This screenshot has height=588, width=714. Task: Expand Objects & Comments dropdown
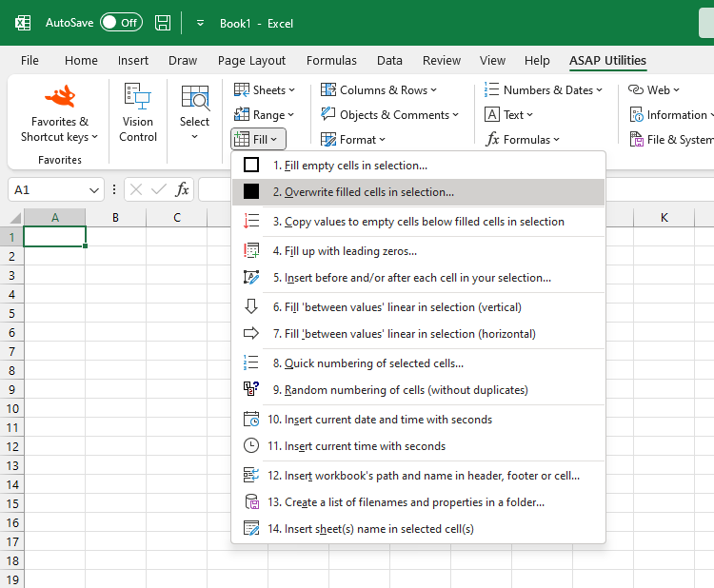(389, 115)
